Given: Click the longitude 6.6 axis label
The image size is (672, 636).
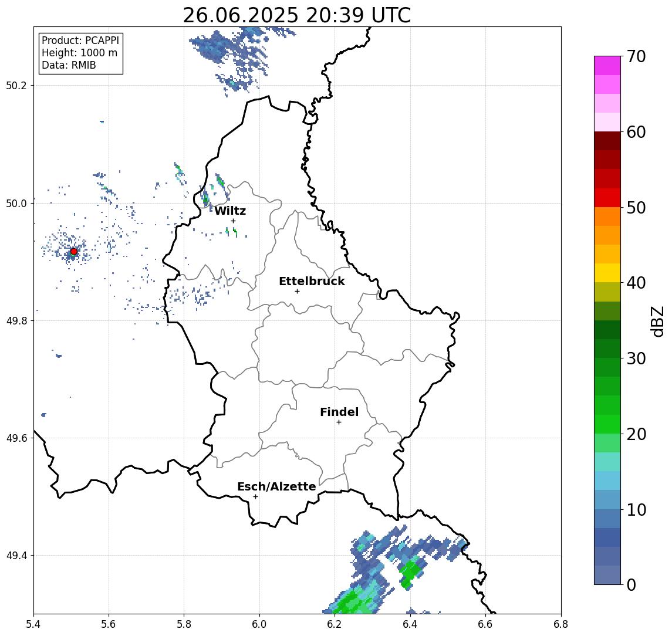Looking at the screenshot, I should coord(485,624).
